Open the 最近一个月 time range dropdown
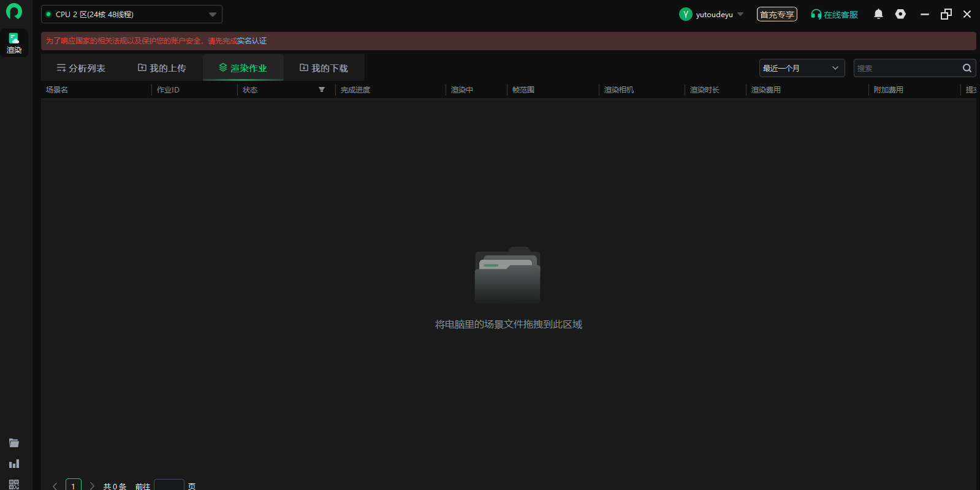Viewport: 980px width, 490px height. click(802, 68)
